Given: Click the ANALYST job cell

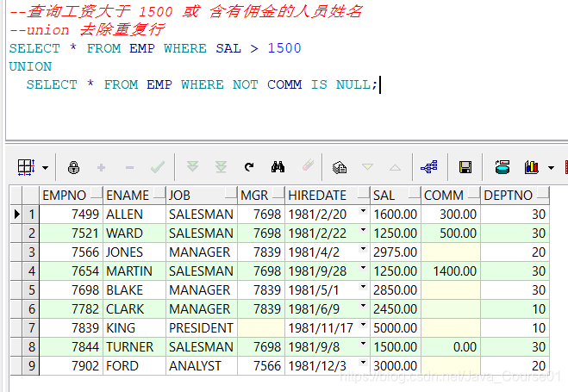Looking at the screenshot, I should pos(202,365).
